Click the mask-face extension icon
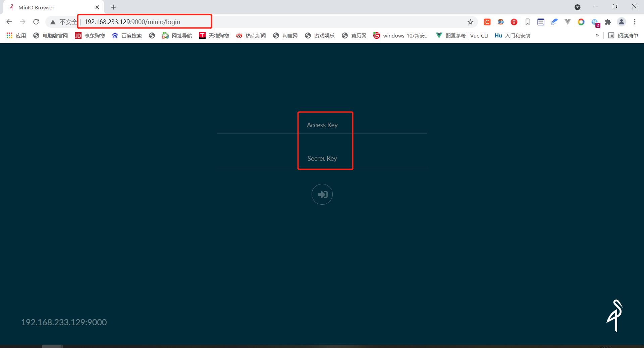Viewport: 644px width, 348px height. tap(500, 22)
